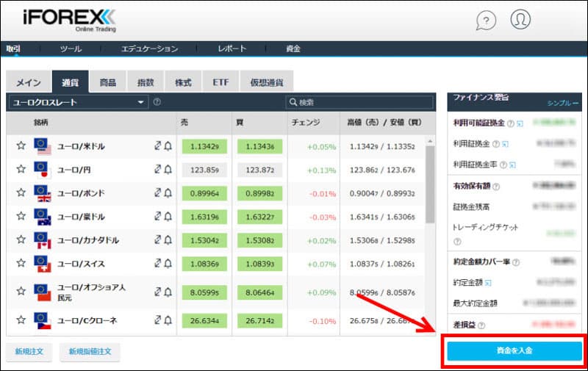Toggle favorite star for ユーロ/カナダドル
Screen dimensions: 588x371
pyautogui.click(x=21, y=240)
